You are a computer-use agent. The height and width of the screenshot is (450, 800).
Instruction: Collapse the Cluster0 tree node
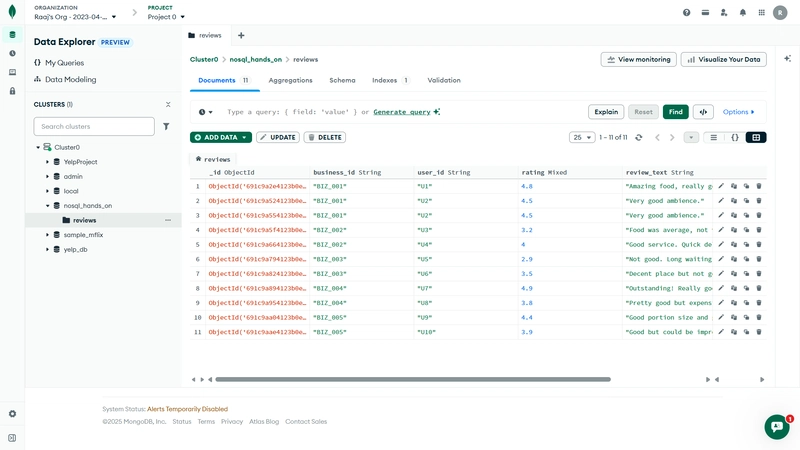click(x=38, y=147)
